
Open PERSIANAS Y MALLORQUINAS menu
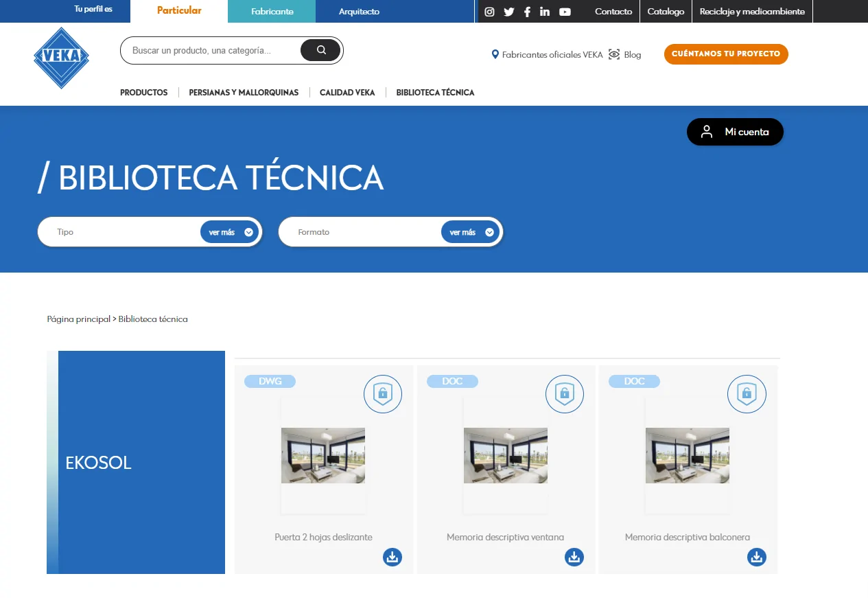(244, 93)
